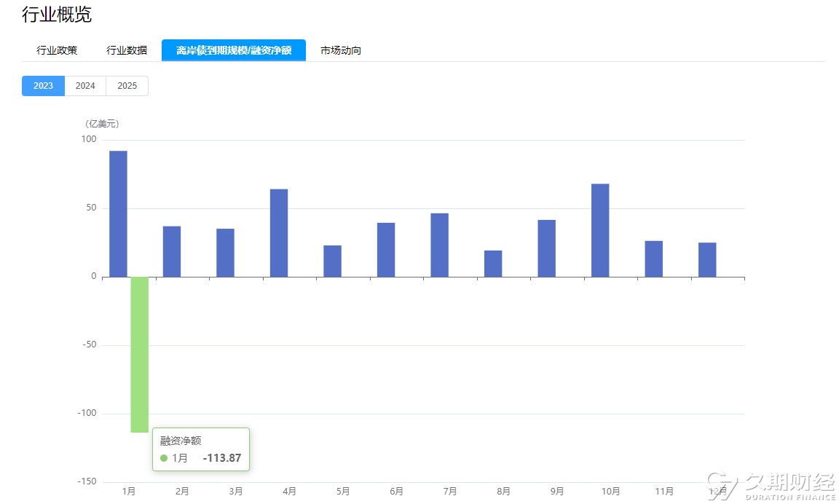The width and height of the screenshot is (839, 504).
Task: Click the blue bar for September
Action: 547,249
